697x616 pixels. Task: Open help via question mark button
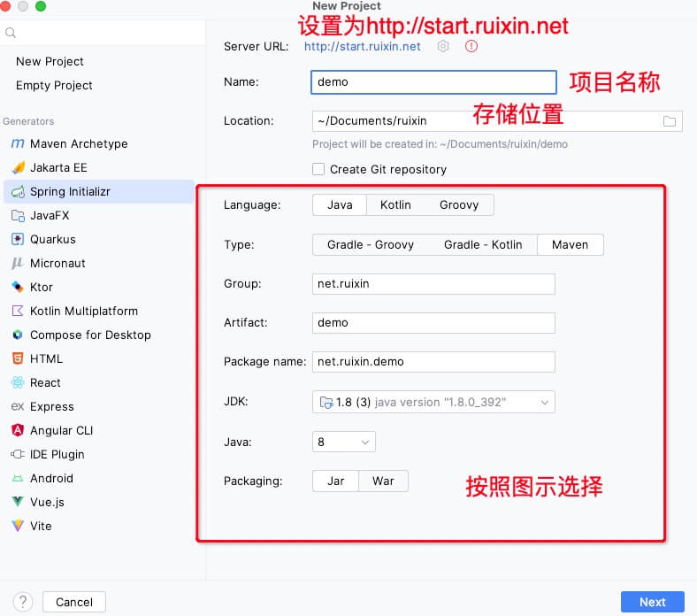pyautogui.click(x=23, y=602)
